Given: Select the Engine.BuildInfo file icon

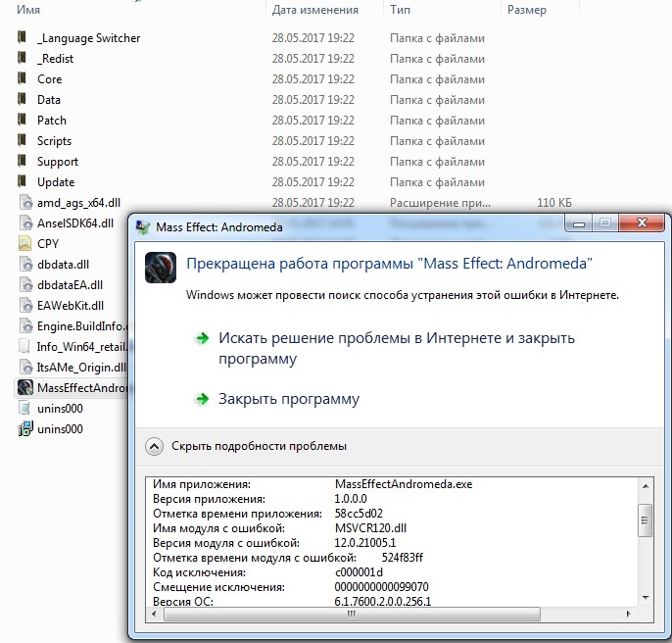Looking at the screenshot, I should tap(25, 325).
